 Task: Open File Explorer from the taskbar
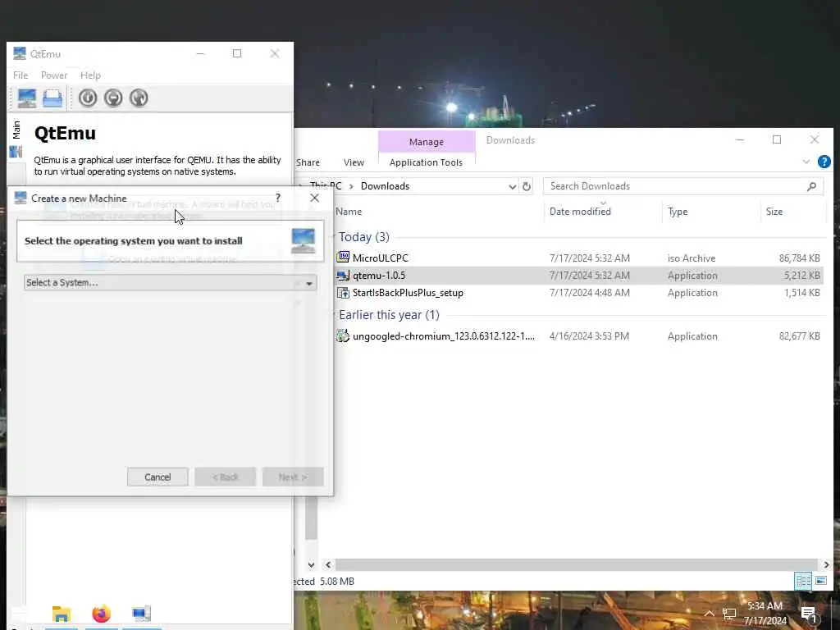pyautogui.click(x=62, y=614)
